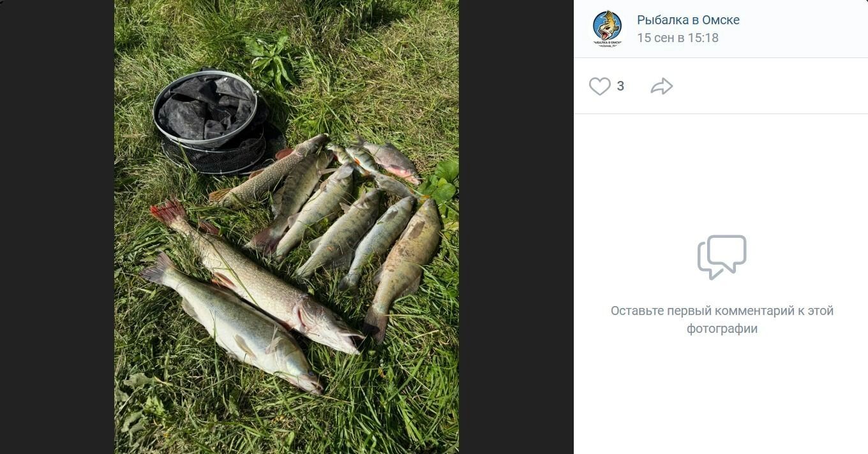
Task: Click the broad-leaf plant above the keepnet
Action: point(271,57)
